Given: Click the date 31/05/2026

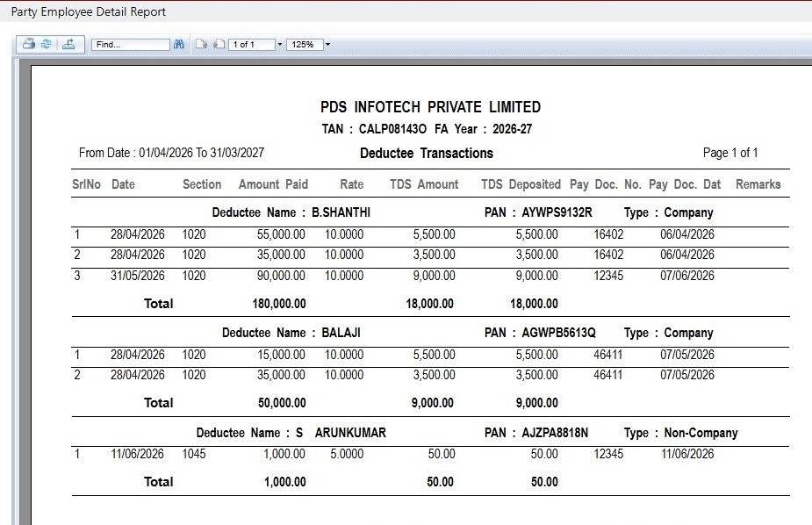Looking at the screenshot, I should [x=137, y=276].
